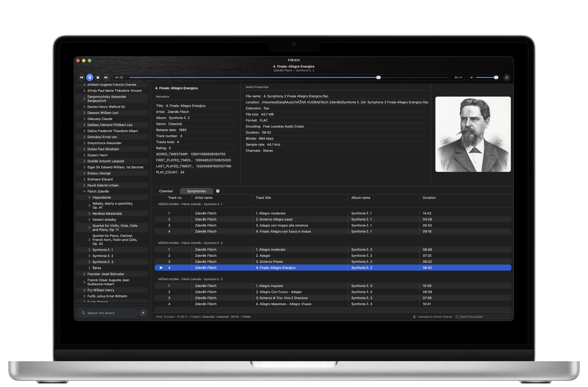
Task: Select track 3. Scherzo Presto row
Action: pyautogui.click(x=333, y=262)
